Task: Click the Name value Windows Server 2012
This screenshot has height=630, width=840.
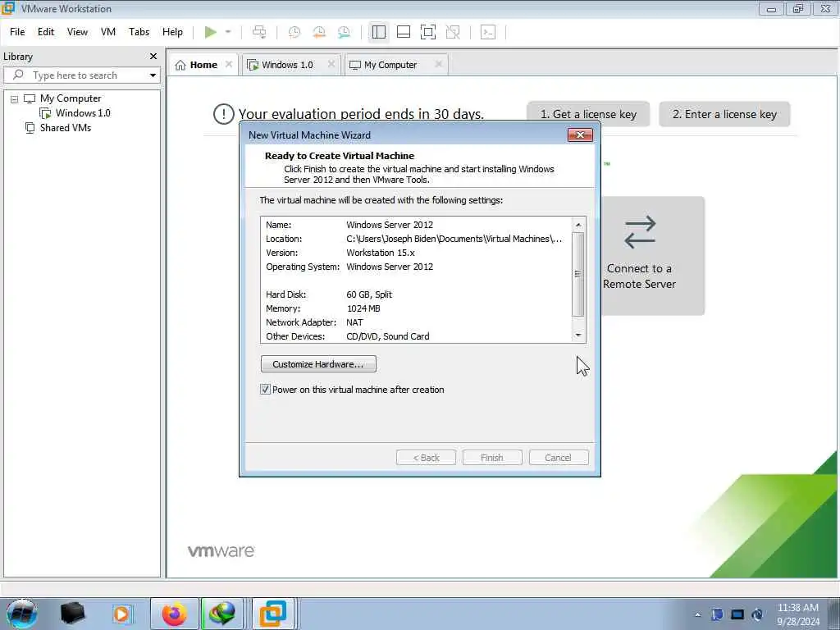Action: [390, 225]
